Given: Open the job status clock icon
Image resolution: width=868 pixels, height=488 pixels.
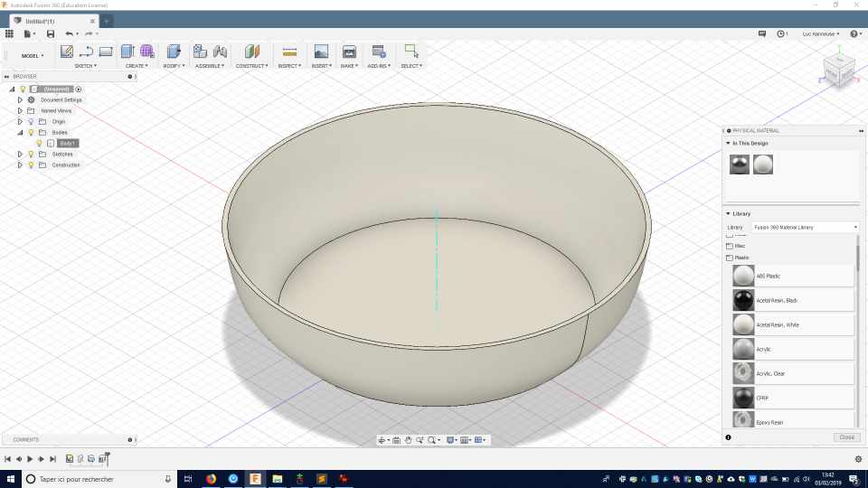Looking at the screenshot, I should pos(780,33).
